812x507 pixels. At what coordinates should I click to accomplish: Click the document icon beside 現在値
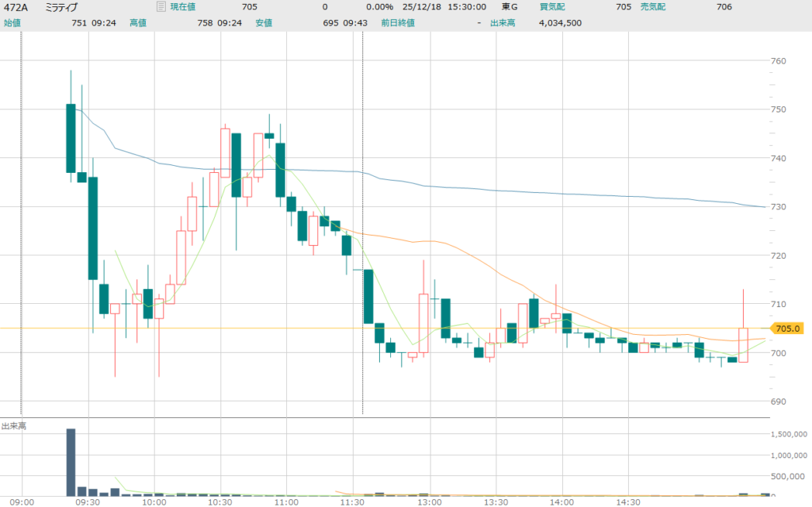click(x=162, y=7)
